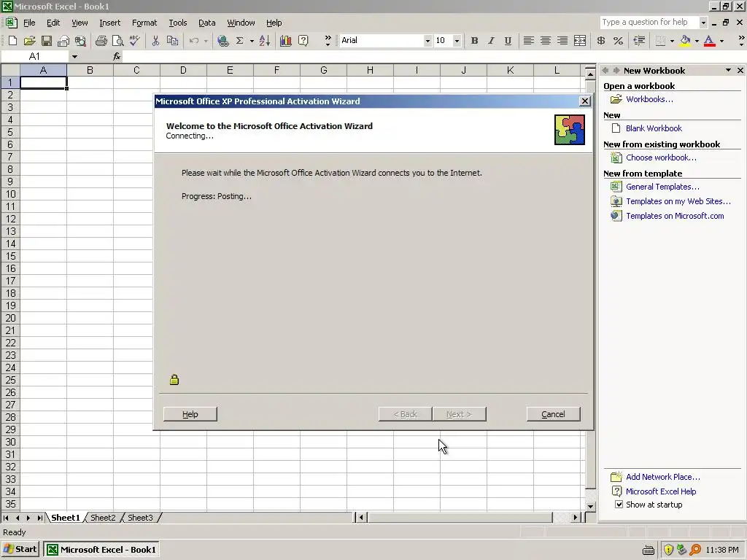Expand the Fill Color dropdown arrow

[697, 41]
